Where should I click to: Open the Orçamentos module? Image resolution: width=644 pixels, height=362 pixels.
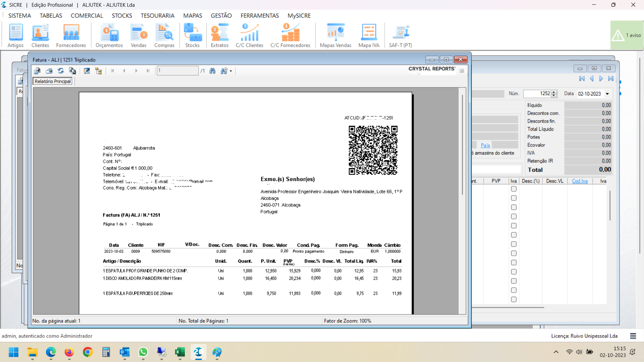[x=109, y=36]
